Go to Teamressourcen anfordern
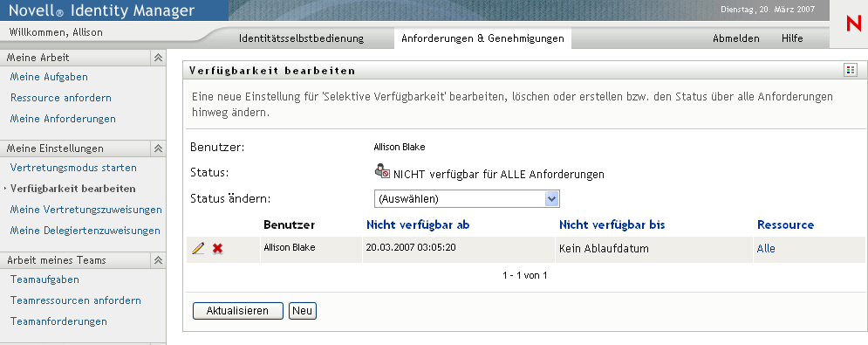 point(75,300)
